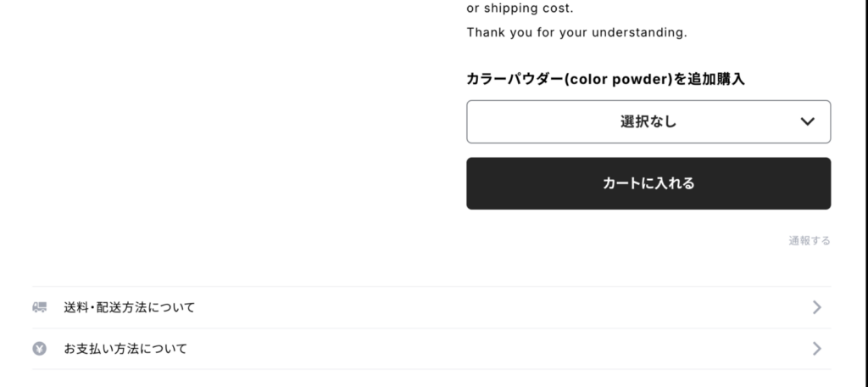Click the 'Thank you for your understanding.' text
Viewport: 868px width, 387px height.
tap(576, 33)
